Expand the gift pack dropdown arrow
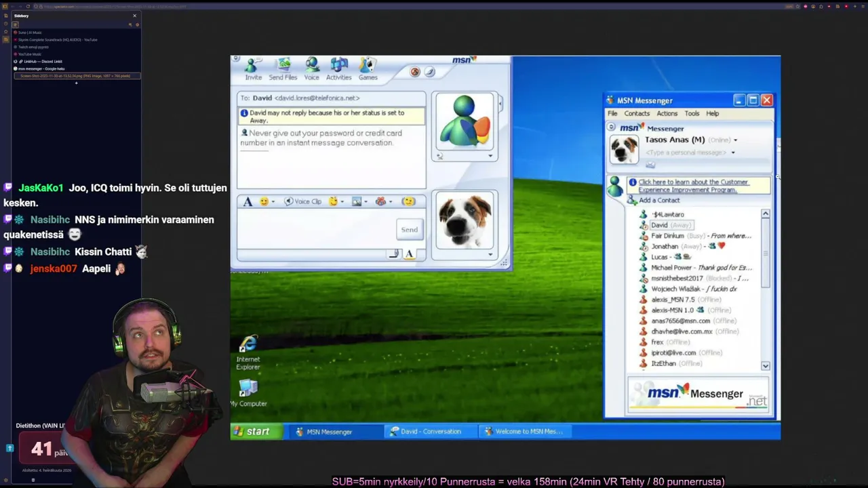Viewport: 868px width, 488px height. click(x=390, y=201)
